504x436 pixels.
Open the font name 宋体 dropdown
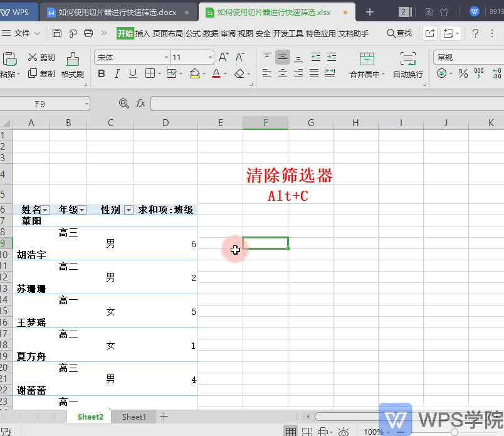166,57
